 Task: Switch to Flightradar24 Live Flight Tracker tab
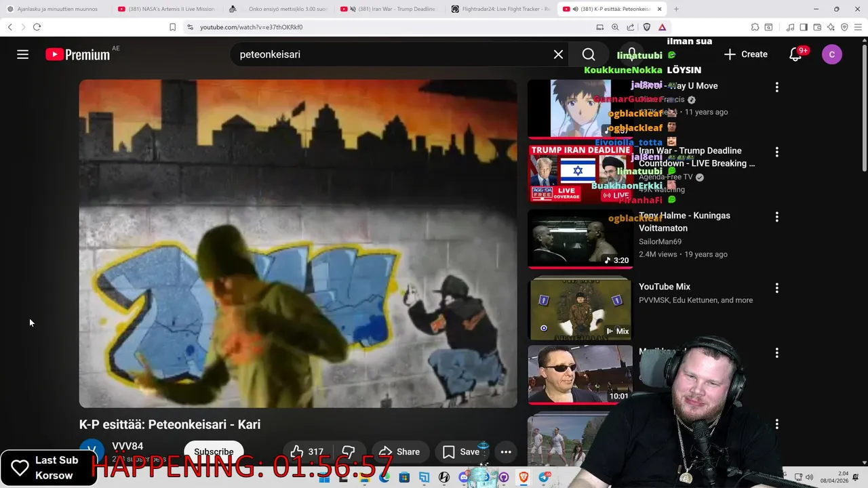pyautogui.click(x=500, y=9)
